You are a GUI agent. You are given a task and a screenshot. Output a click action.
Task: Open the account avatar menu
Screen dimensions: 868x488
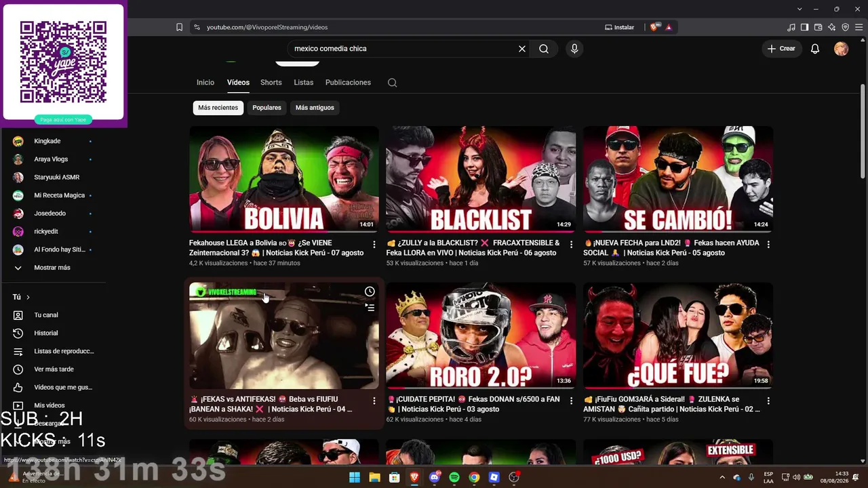841,49
